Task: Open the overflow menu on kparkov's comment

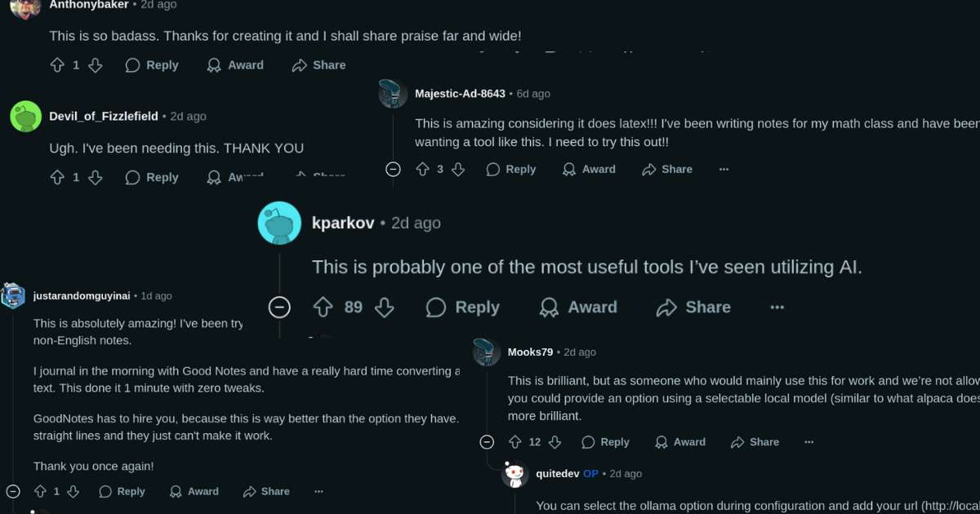Action: tap(777, 307)
